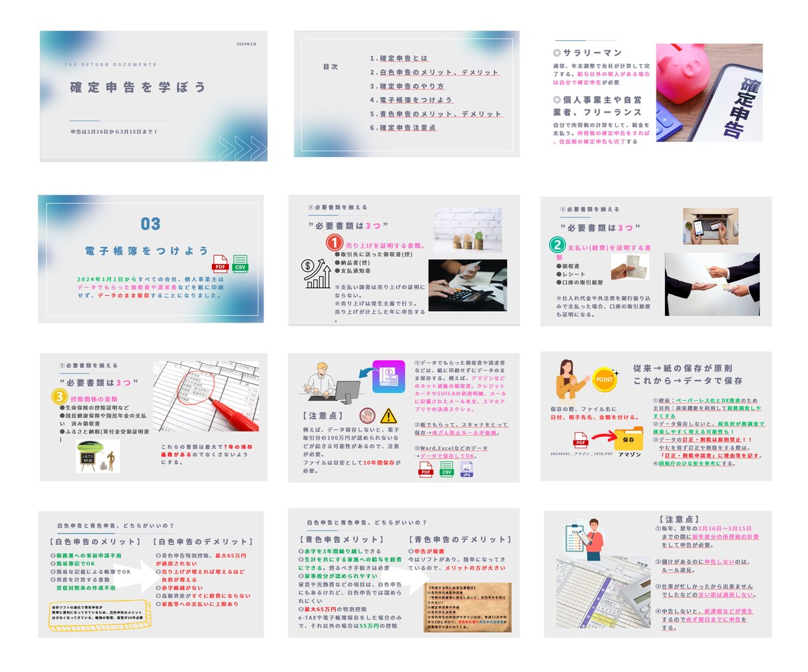
Task: Click the yellow warning triangle icon
Action: click(x=389, y=416)
